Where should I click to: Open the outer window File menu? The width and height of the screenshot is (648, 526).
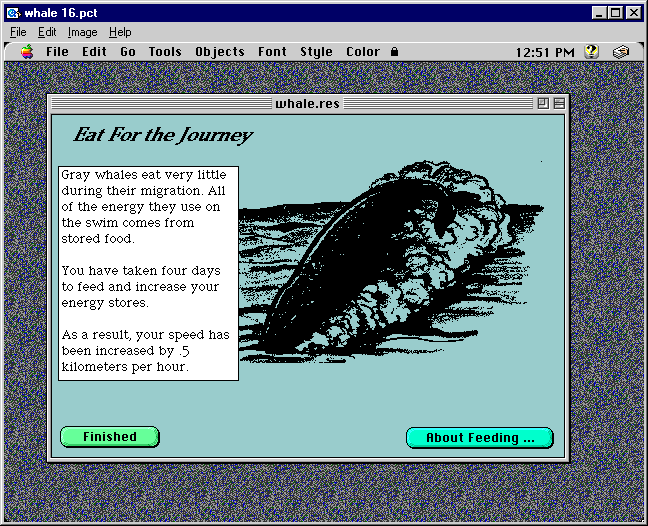pyautogui.click(x=18, y=32)
